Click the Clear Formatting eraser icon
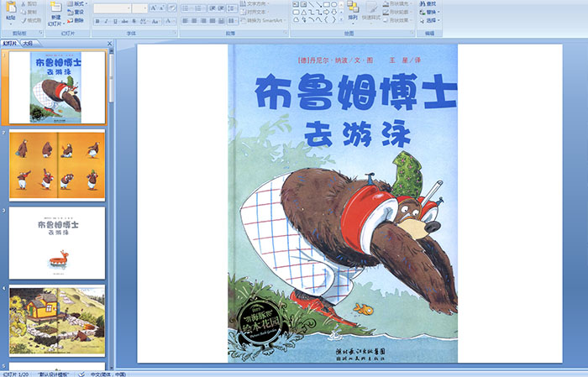The image size is (588, 377). click(x=172, y=8)
